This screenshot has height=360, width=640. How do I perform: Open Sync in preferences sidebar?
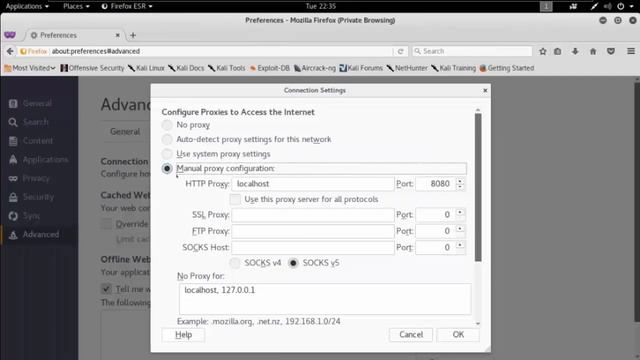(x=31, y=216)
